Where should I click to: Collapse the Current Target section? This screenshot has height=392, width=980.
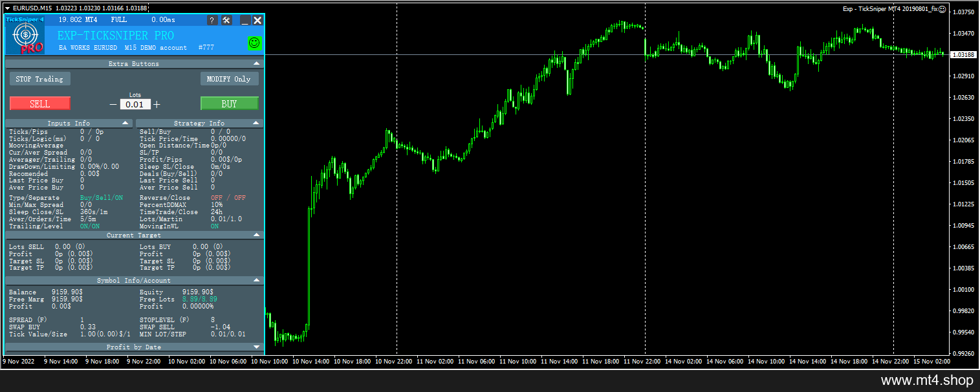(256, 235)
